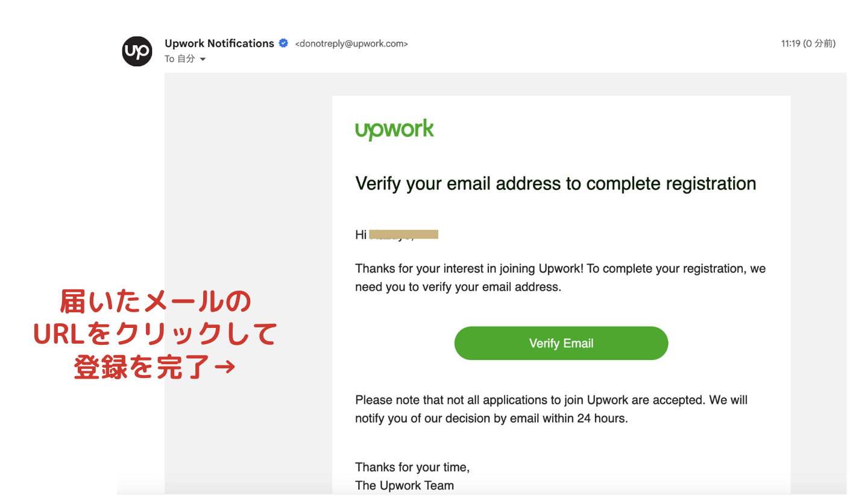Click the red arrow after 登録を完了
The image size is (856, 504).
tap(224, 367)
